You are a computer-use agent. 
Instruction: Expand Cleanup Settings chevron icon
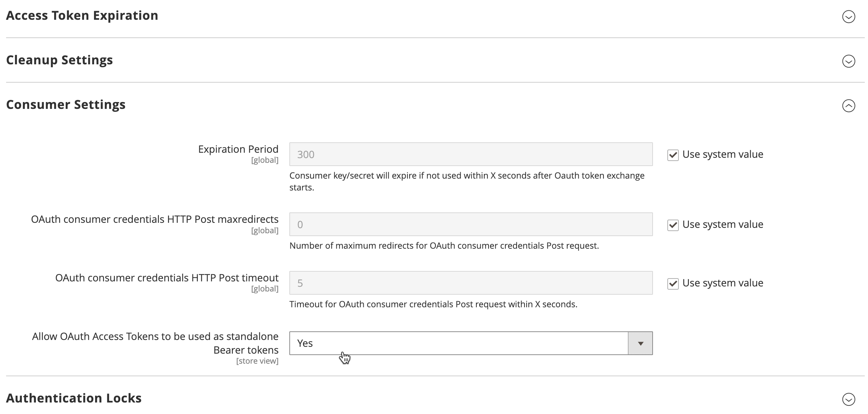coord(849,61)
